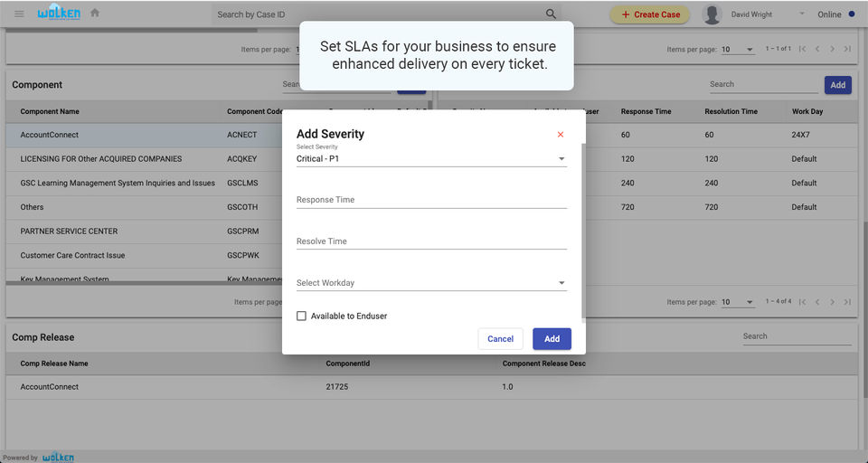Open the Select Severity dropdown
Screen dimensions: 868x463
pyautogui.click(x=431, y=159)
